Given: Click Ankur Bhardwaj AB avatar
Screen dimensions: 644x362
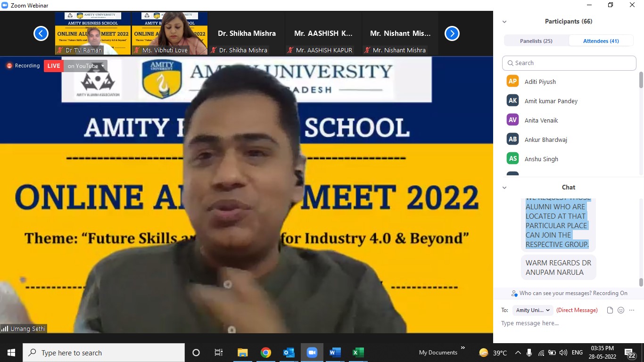Looking at the screenshot, I should tap(512, 139).
